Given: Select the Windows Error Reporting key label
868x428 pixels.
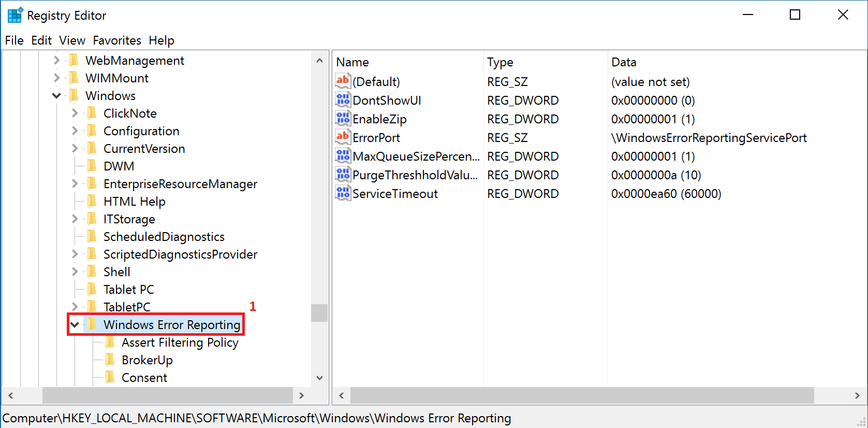Looking at the screenshot, I should tap(172, 325).
